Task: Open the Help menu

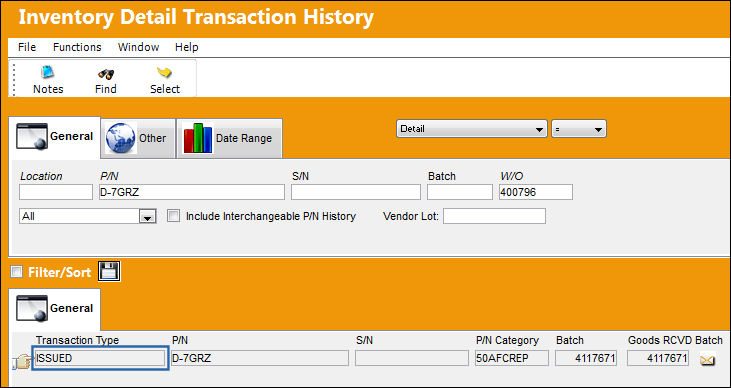Action: click(186, 47)
